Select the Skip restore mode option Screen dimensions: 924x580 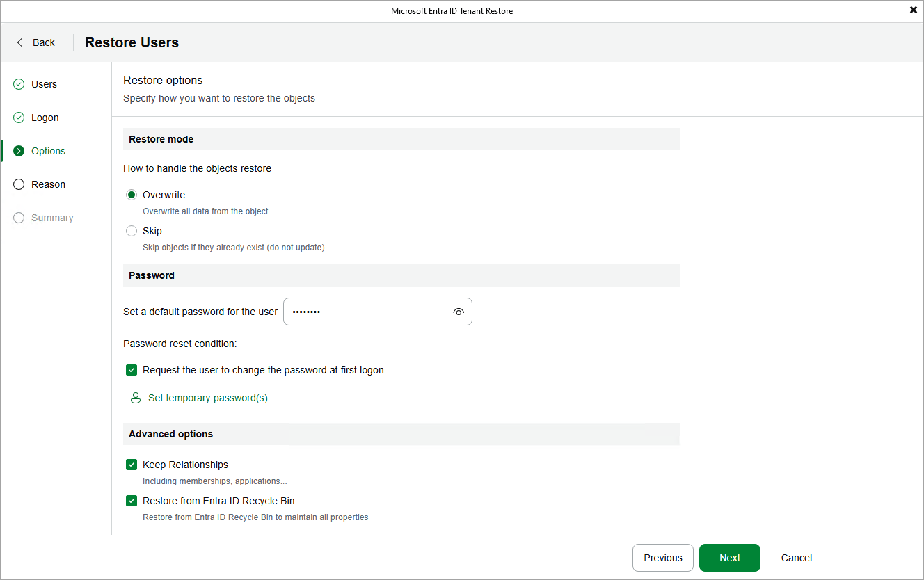click(132, 230)
